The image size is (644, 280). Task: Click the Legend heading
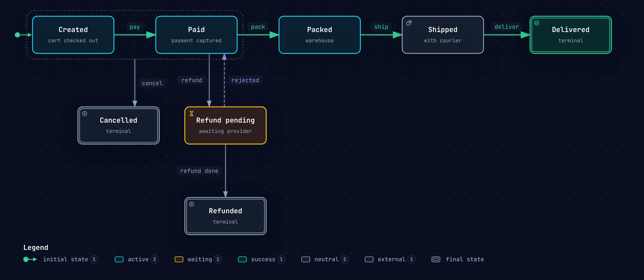tap(36, 247)
